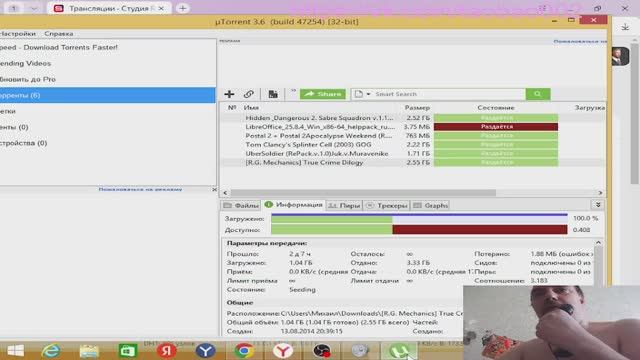Screen dimensions: 640x360
Task: Click the left arrow of horizontal scrollbar
Action: click(225, 193)
